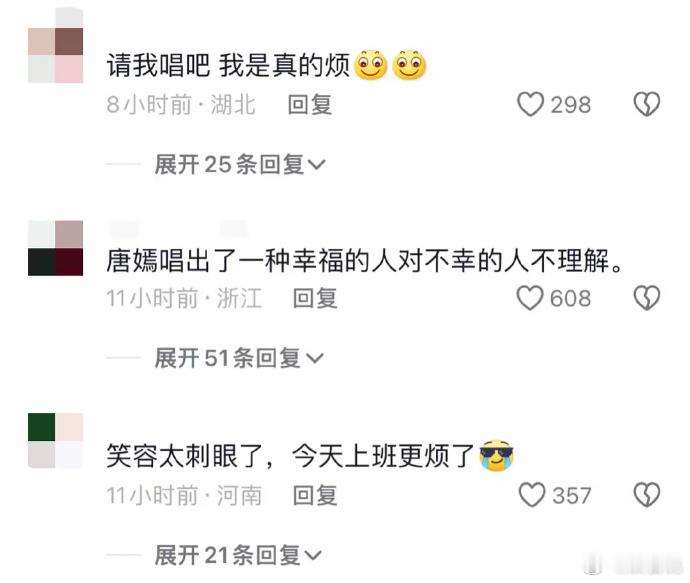The image size is (690, 583).
Task: Expand 21 replies under third comment
Action: [x=238, y=555]
